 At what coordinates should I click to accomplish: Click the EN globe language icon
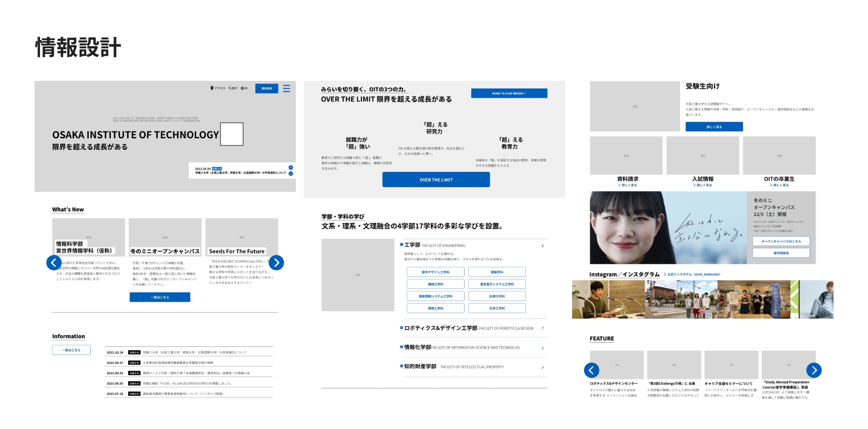242,88
